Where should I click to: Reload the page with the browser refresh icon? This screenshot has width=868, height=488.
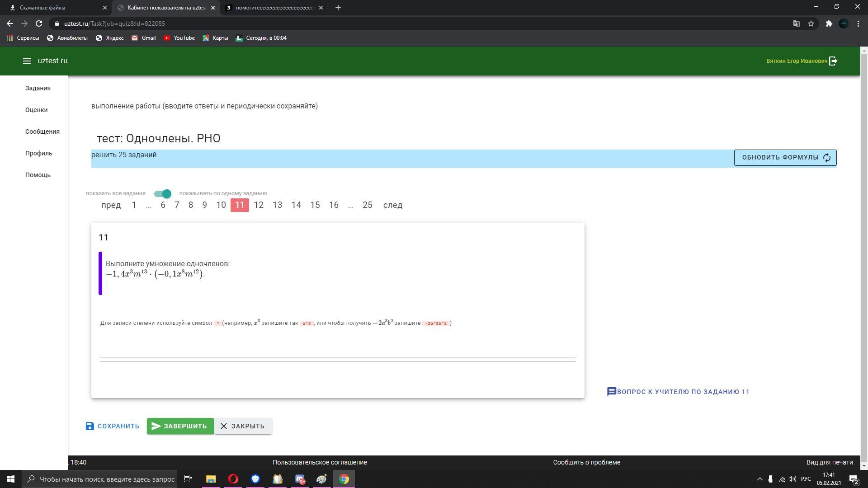[39, 23]
